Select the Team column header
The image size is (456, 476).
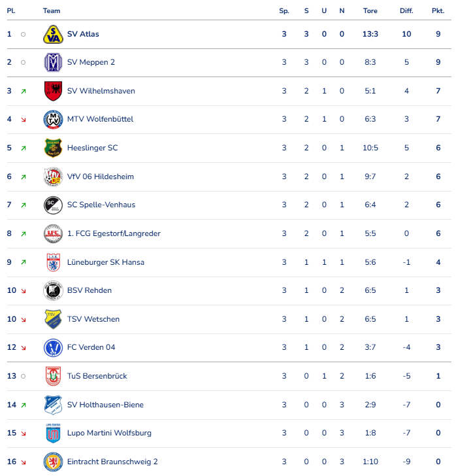pyautogui.click(x=52, y=11)
